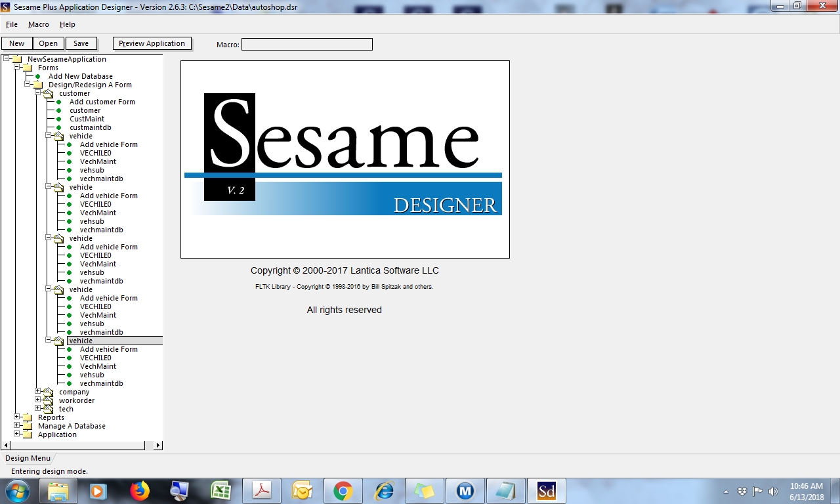
Task: Expand the Reports branch
Action: 17,417
